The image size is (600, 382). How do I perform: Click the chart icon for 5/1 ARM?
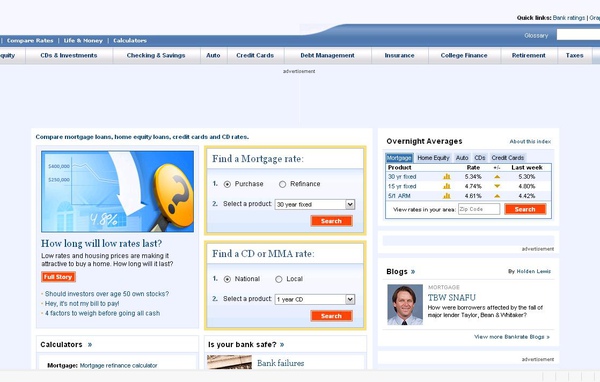pos(447,196)
